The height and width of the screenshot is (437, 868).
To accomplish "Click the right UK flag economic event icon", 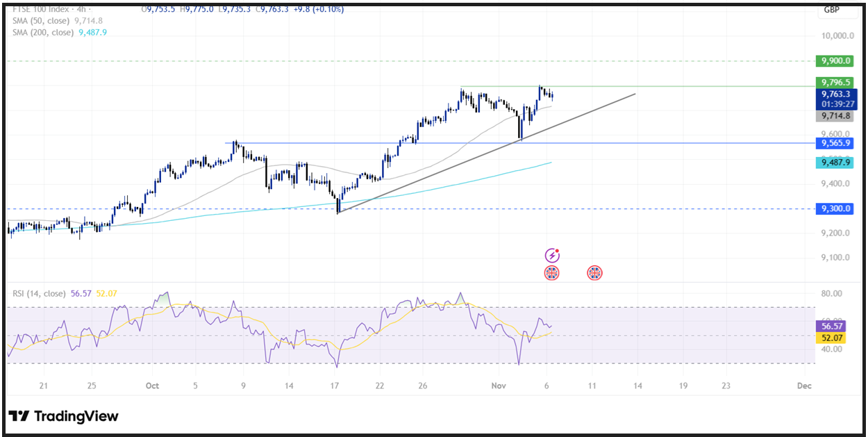I will tap(595, 273).
